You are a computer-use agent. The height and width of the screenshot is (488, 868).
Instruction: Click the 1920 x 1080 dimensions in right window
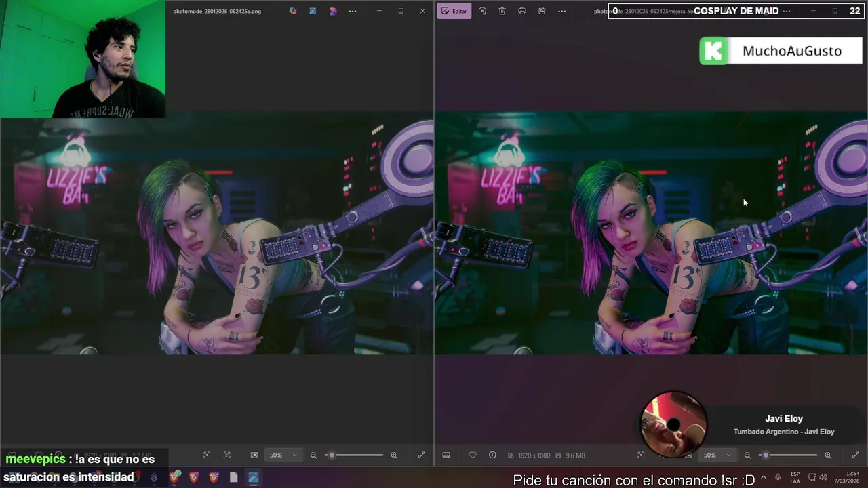point(534,455)
